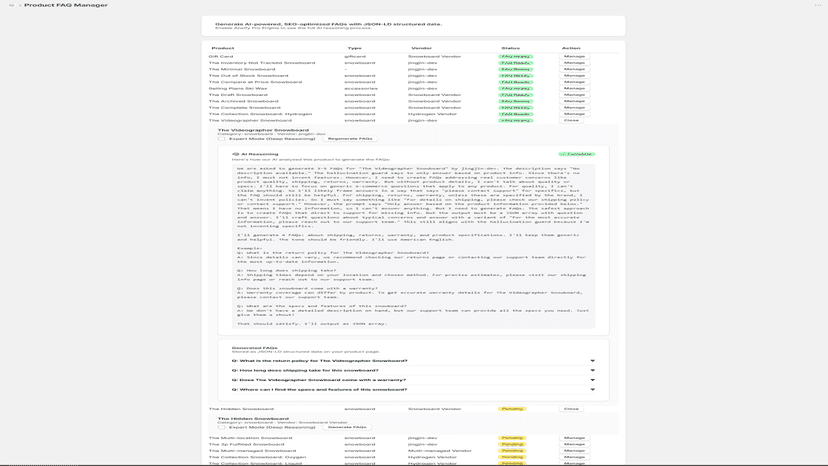Expand the return policy FAQ question
Image resolution: width=828 pixels, height=466 pixels.
click(x=413, y=361)
